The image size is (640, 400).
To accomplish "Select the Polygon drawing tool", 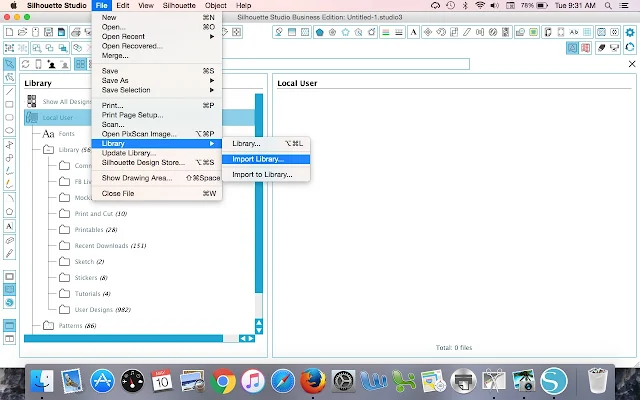I will [9, 211].
